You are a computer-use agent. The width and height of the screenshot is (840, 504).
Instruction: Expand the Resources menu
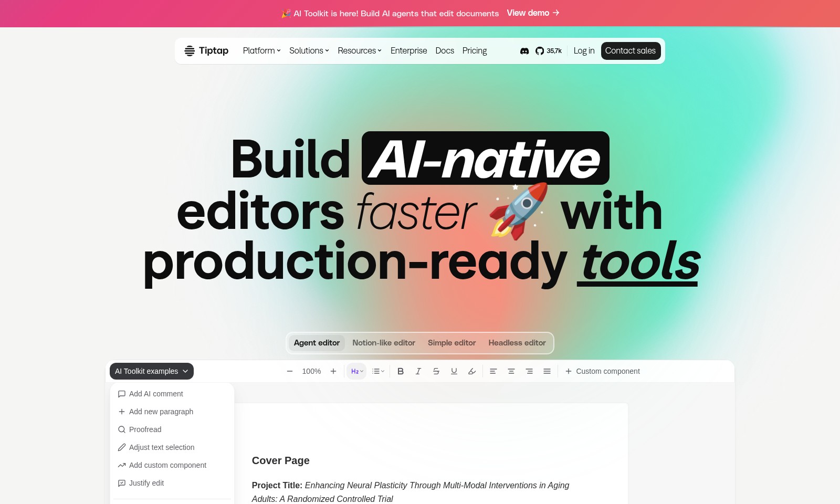pyautogui.click(x=360, y=51)
